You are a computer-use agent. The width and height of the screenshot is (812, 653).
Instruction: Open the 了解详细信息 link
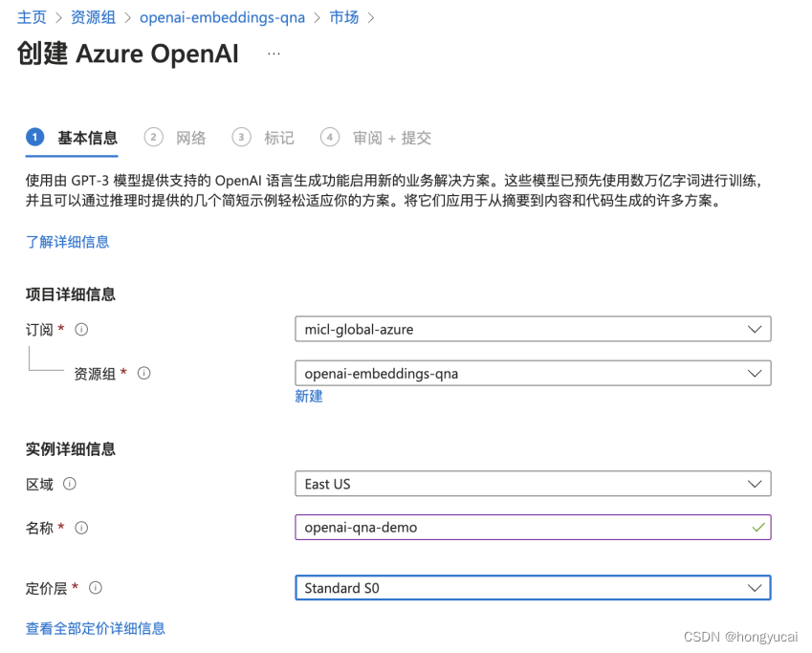(x=67, y=241)
